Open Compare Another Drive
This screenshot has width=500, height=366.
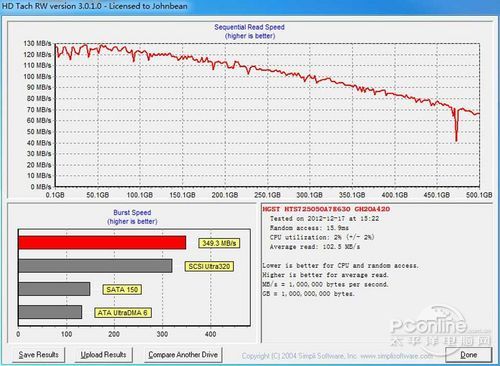[x=183, y=355]
